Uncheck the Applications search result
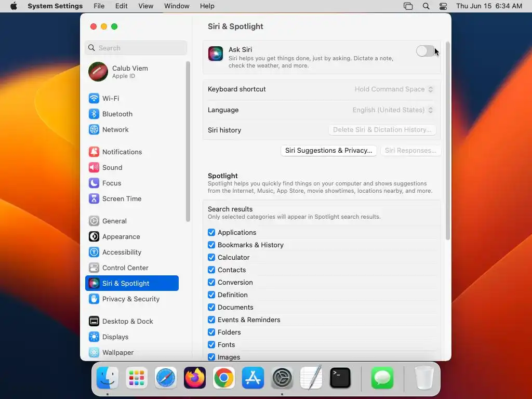This screenshot has width=532, height=399. [211, 232]
